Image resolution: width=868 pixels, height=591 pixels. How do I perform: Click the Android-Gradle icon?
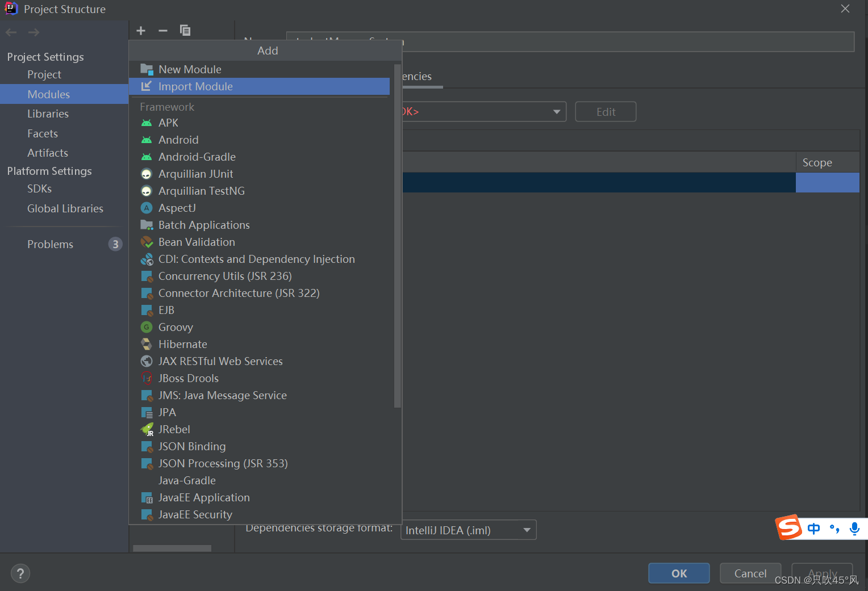(x=147, y=157)
